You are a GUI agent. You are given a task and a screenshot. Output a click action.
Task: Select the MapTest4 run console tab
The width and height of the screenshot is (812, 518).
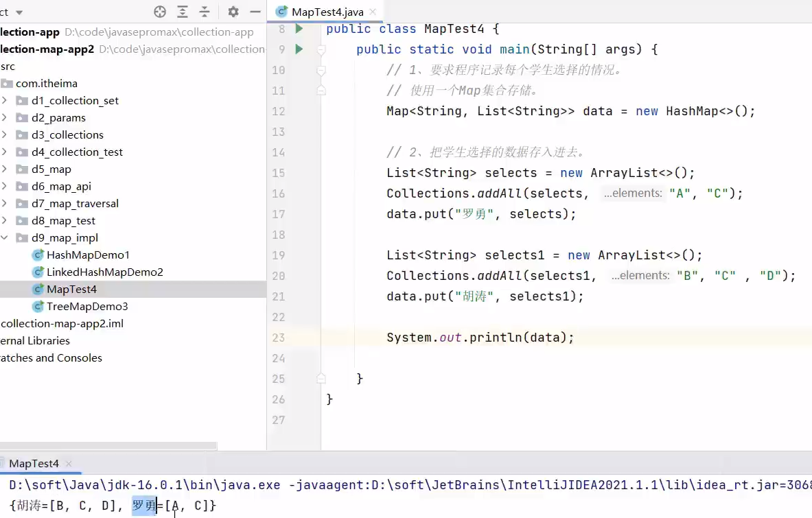[x=34, y=464]
